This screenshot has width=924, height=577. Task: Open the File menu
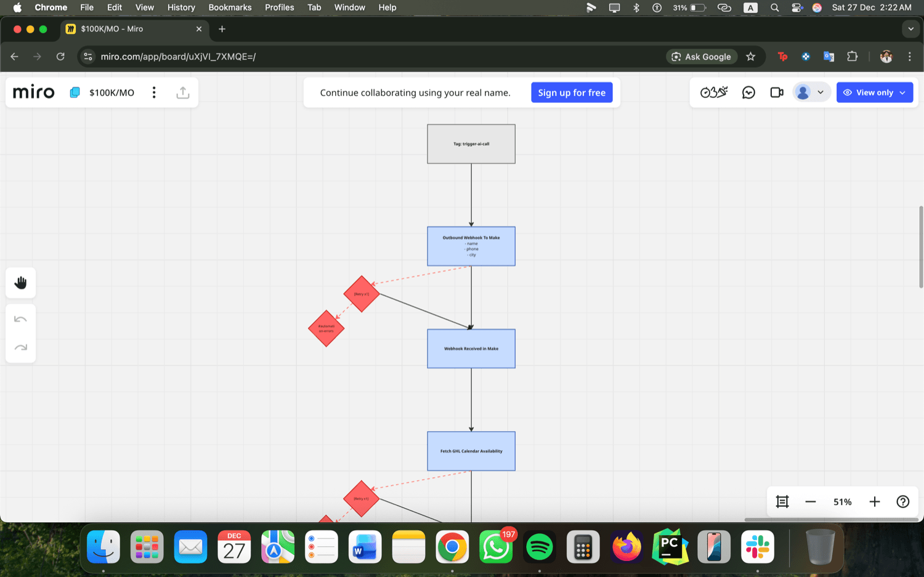(x=87, y=7)
